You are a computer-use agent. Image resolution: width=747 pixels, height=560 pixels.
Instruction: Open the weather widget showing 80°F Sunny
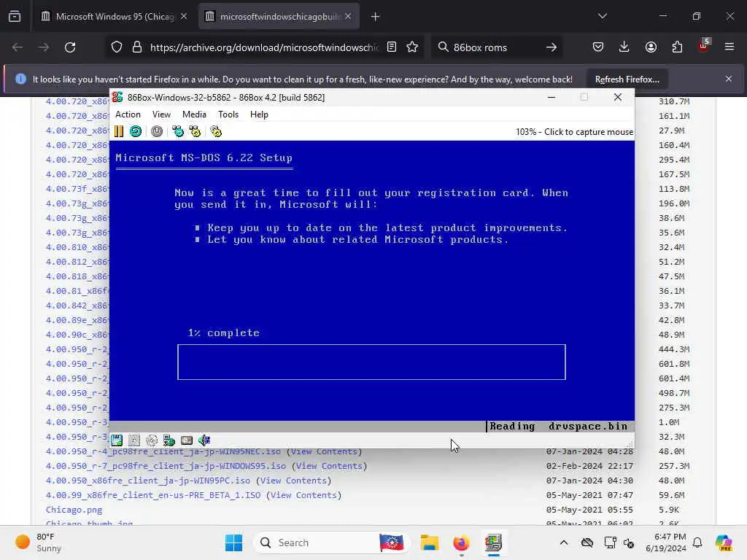click(39, 542)
